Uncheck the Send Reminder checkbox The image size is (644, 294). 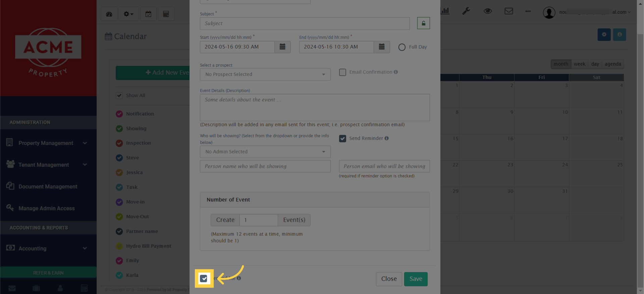pyautogui.click(x=342, y=139)
